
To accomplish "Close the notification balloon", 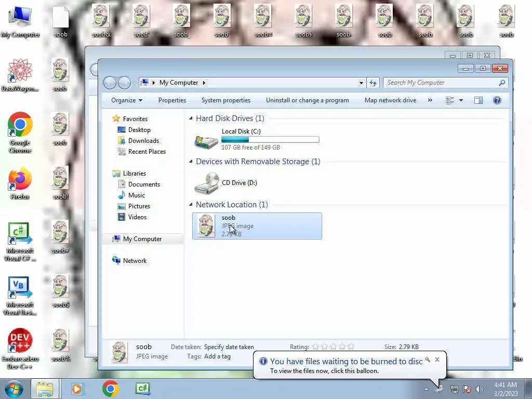I will point(437,360).
